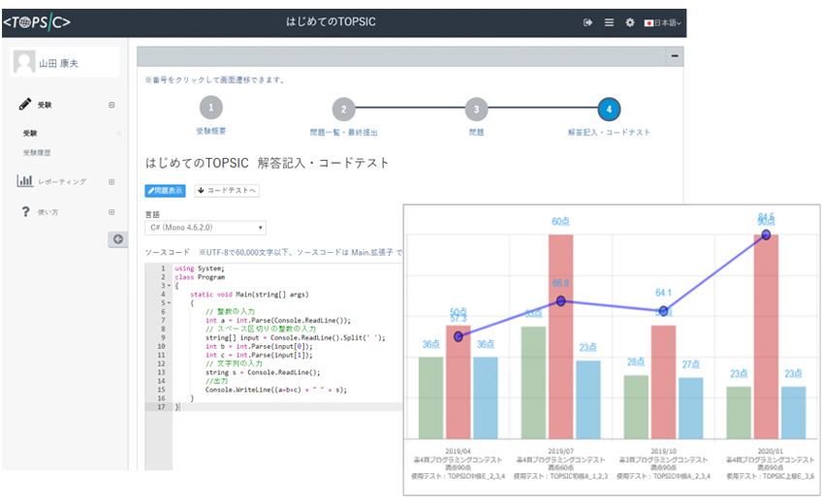The image size is (823, 504).
Task: Click the user avatar for 山田 康夫
Action: [x=24, y=62]
